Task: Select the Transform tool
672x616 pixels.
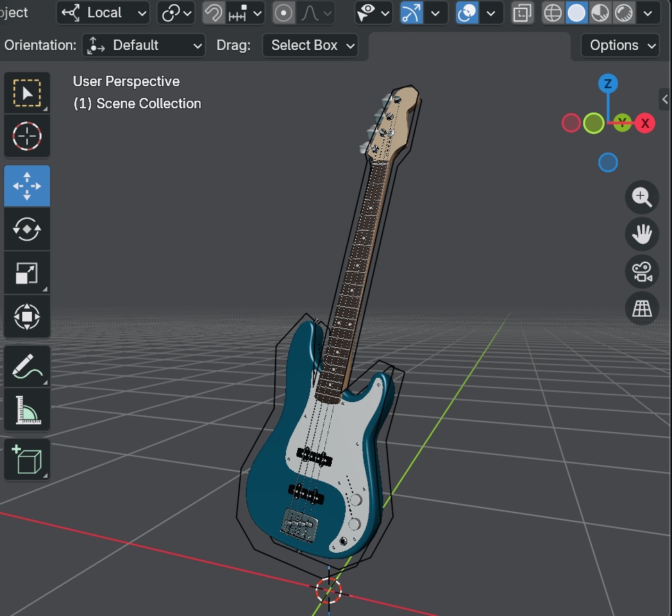Action: click(x=26, y=317)
